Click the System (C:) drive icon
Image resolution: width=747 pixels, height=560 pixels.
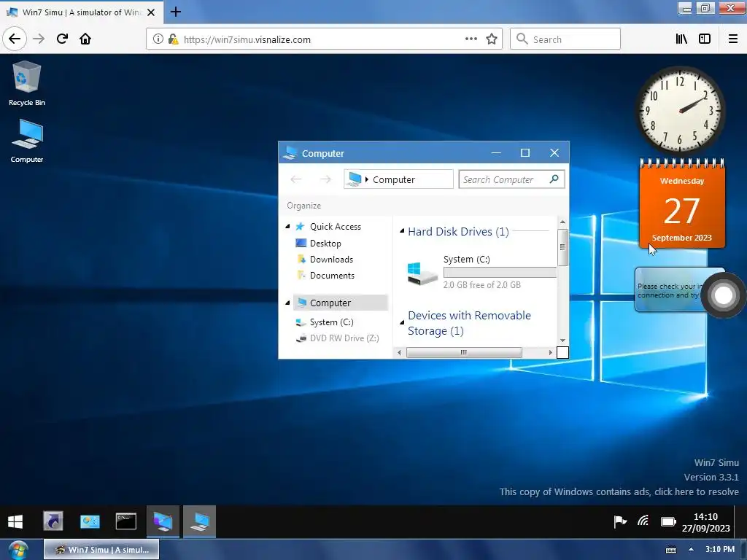point(422,273)
